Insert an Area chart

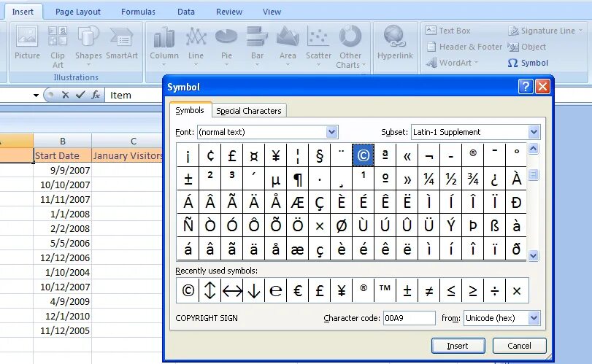coord(288,46)
